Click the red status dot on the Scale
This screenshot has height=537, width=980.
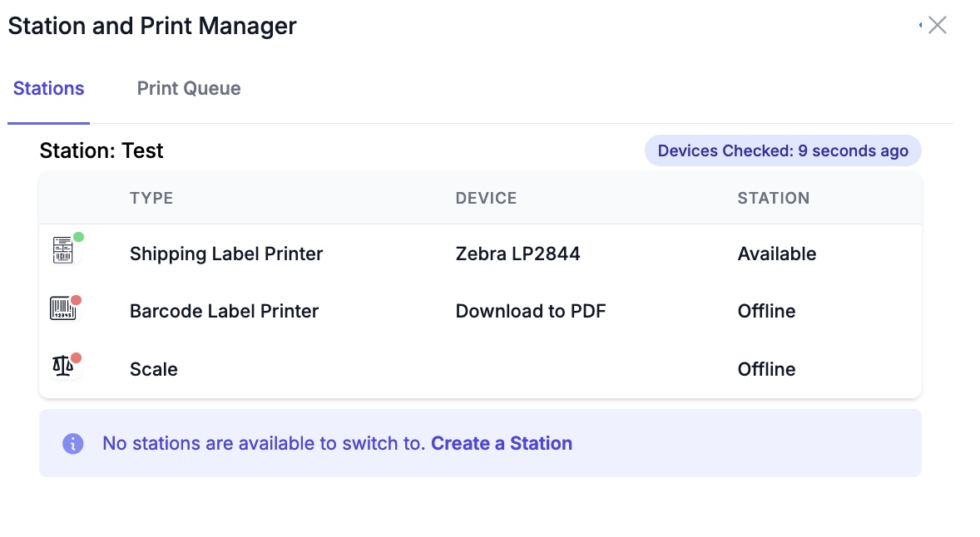(76, 358)
